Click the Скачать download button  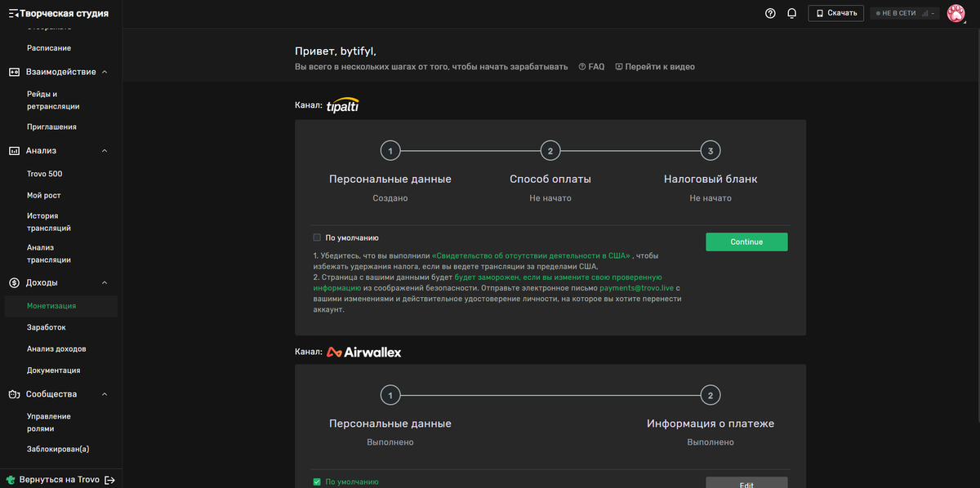point(836,13)
